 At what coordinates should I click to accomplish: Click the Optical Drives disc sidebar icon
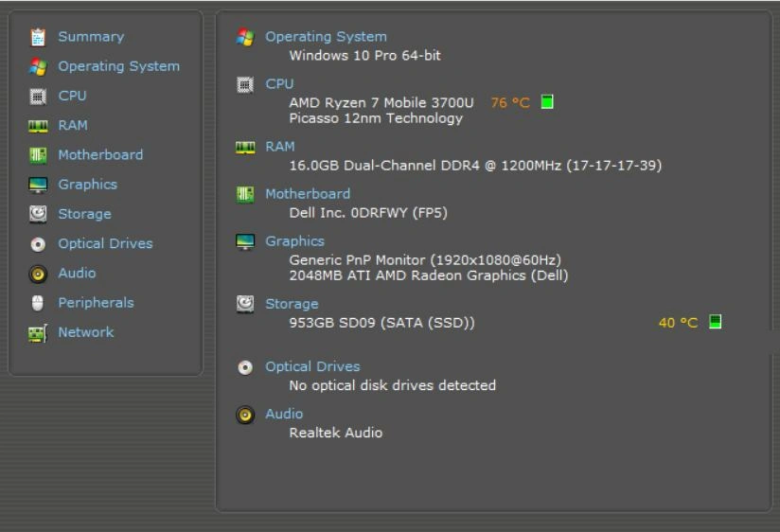[38, 244]
